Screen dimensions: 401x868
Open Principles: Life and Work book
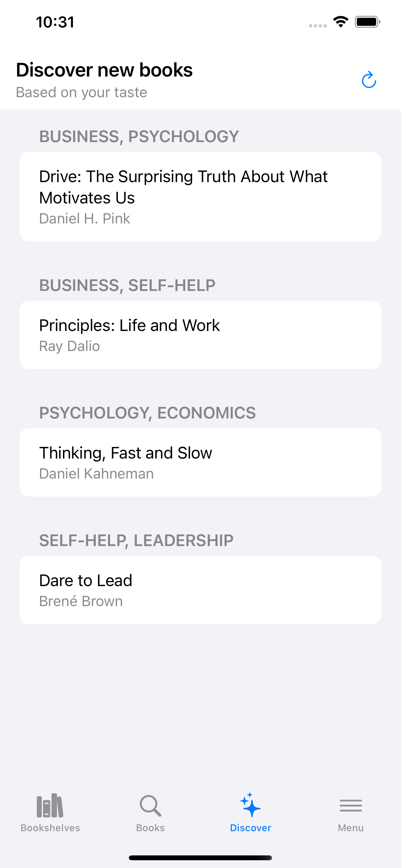pyautogui.click(x=200, y=335)
